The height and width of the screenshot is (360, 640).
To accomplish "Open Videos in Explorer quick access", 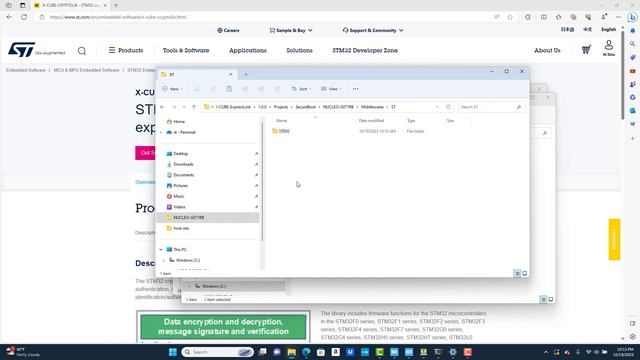I will click(x=176, y=207).
